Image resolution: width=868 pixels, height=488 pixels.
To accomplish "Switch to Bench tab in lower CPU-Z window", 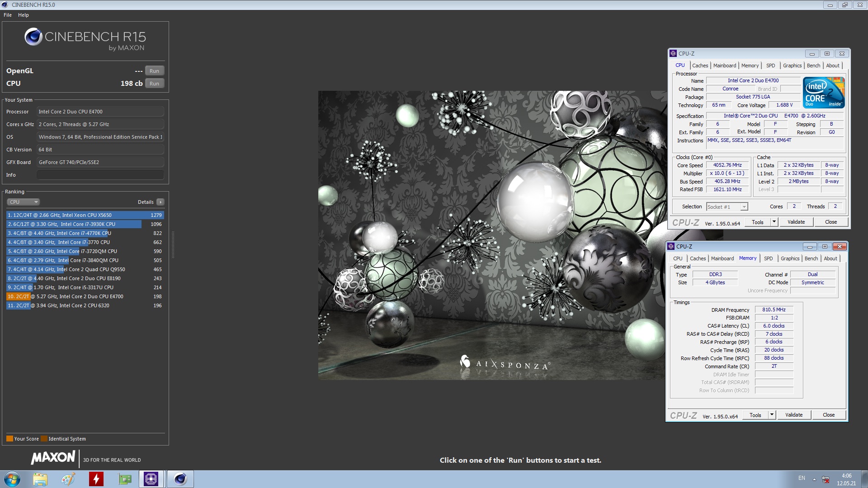I will (811, 258).
